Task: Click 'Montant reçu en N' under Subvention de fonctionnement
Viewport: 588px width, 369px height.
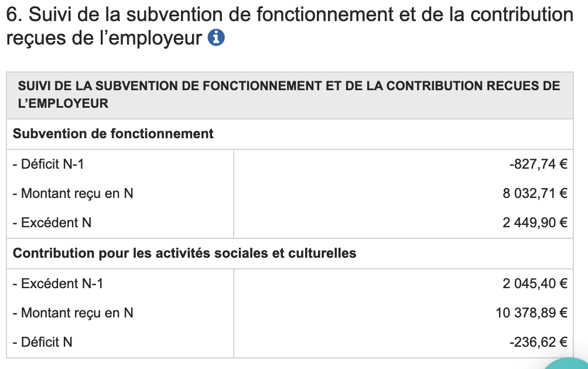Action: coord(73,193)
